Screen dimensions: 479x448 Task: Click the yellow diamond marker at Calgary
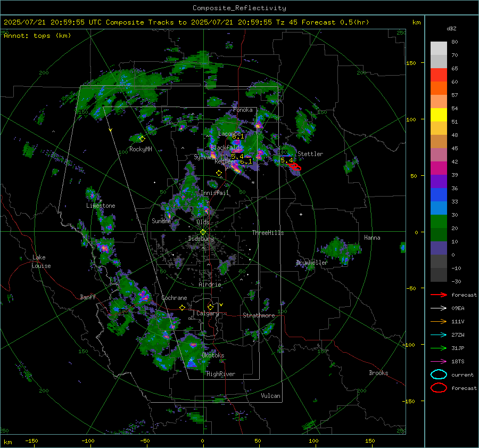(x=210, y=307)
